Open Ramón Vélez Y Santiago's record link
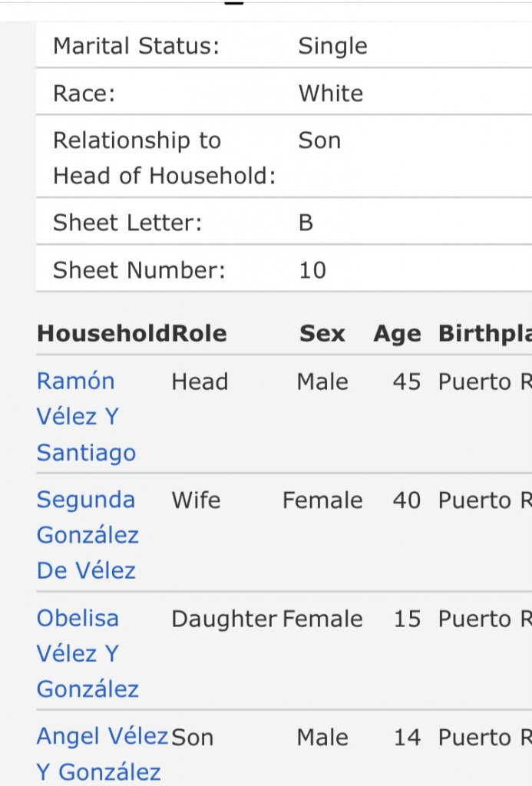 87,416
